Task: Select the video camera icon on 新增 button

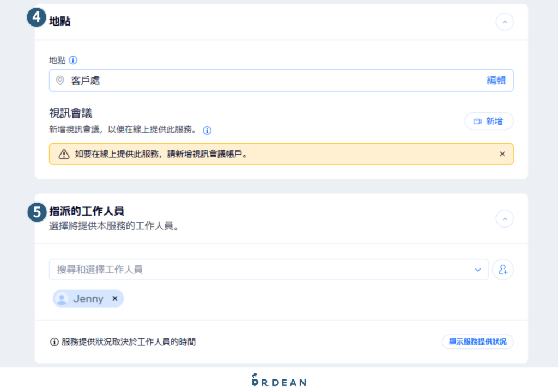Action: [x=476, y=121]
